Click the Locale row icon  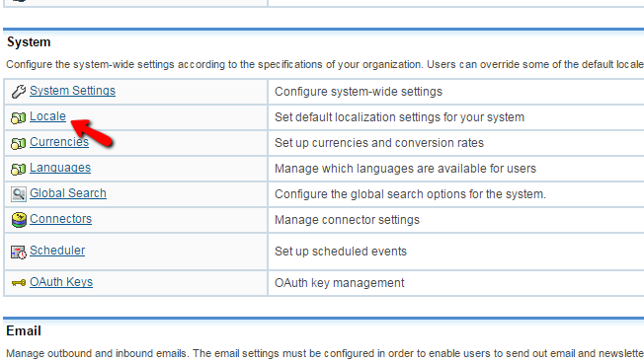[19, 118]
